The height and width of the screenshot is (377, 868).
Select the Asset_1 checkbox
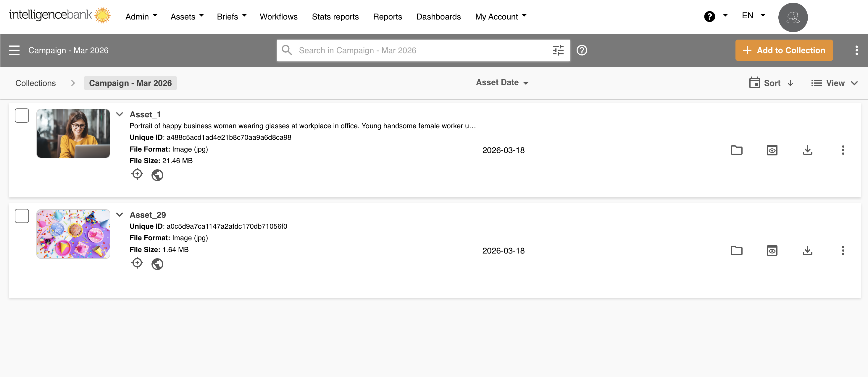[22, 116]
